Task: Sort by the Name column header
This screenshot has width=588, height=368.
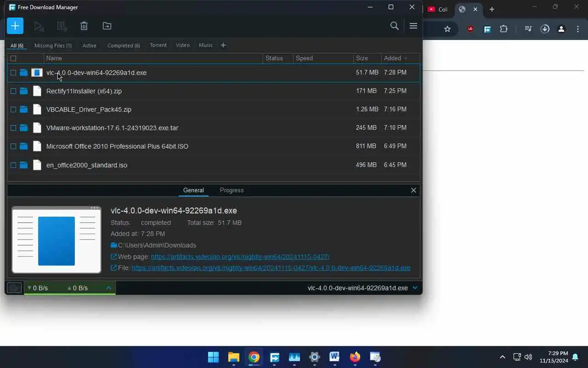Action: (x=54, y=58)
